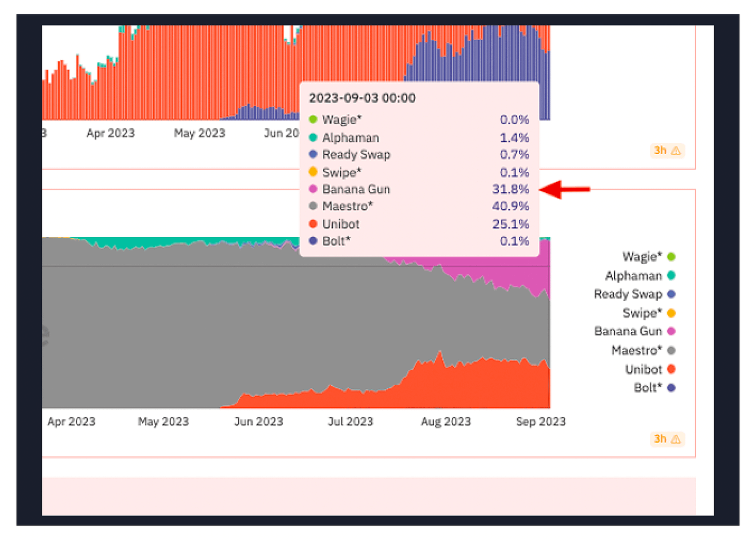Click Jun 2023 label on lower chart

click(259, 422)
